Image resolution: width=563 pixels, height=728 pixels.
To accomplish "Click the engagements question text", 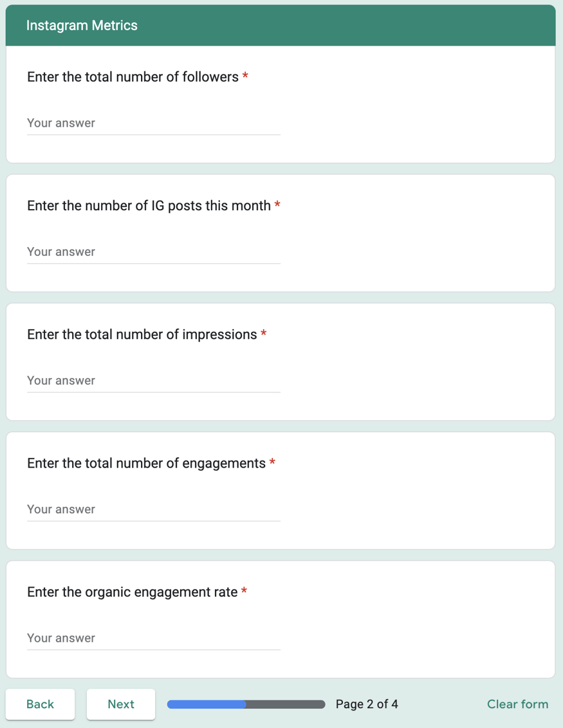I will tap(147, 462).
